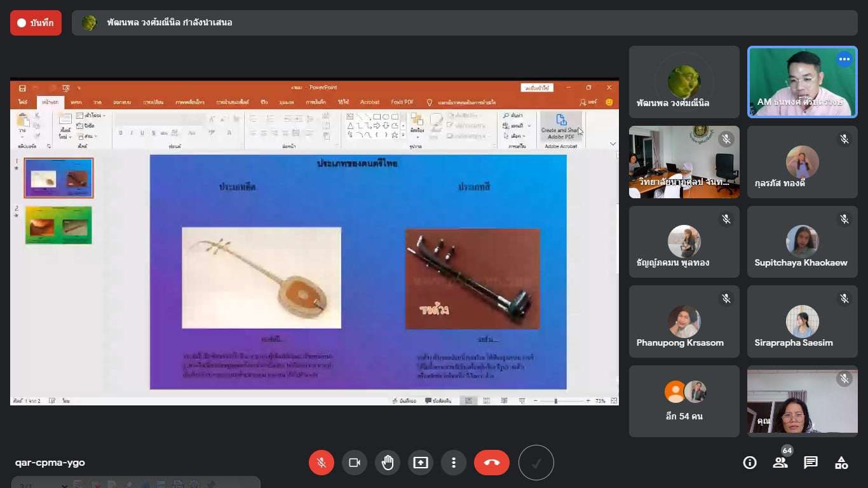This screenshot has height=488, width=868.
Task: Select slide 2 thumbnail in PowerPoint panel
Action: click(x=58, y=225)
